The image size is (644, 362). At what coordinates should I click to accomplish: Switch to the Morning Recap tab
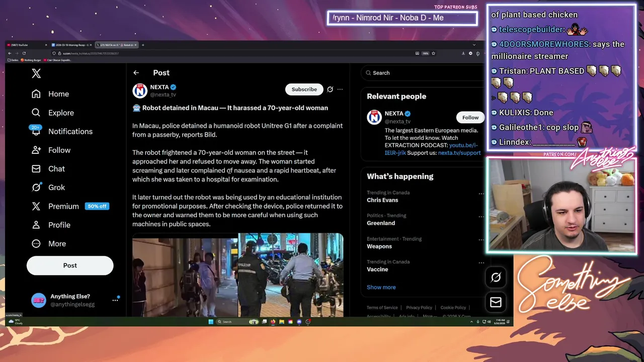click(70, 45)
